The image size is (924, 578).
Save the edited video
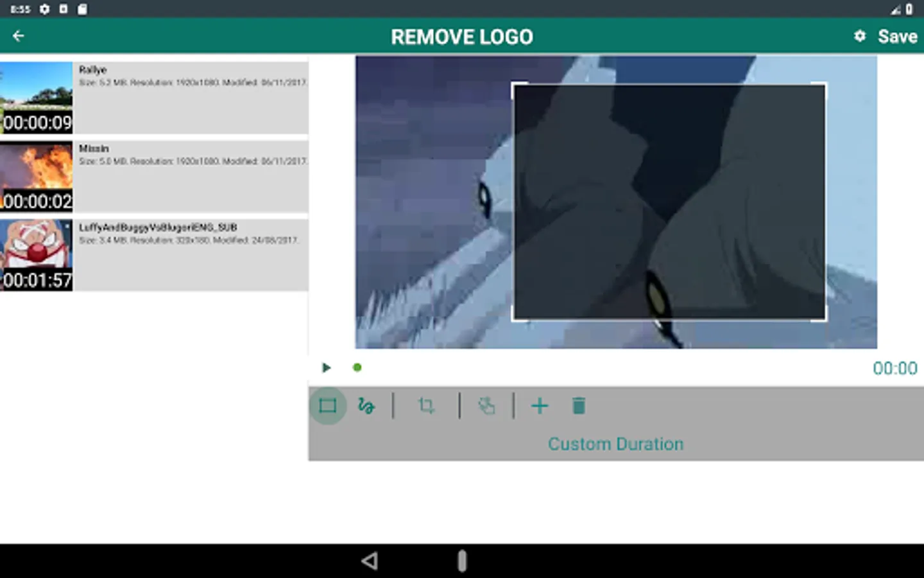[897, 37]
